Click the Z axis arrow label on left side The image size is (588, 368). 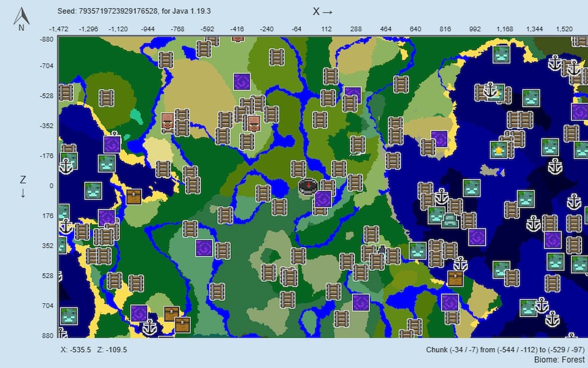(22, 184)
